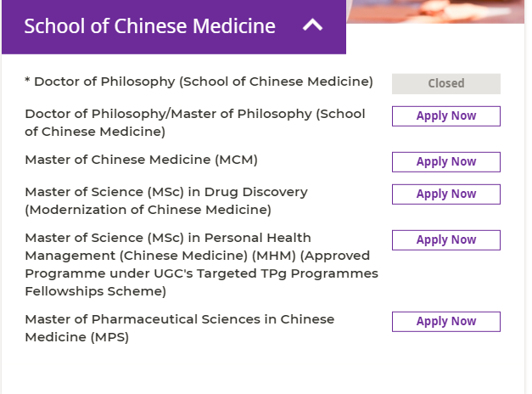This screenshot has height=394, width=532.
Task: Open the Doctor of Philosophy (School of Chinese Medicine) entry
Action: [x=204, y=82]
